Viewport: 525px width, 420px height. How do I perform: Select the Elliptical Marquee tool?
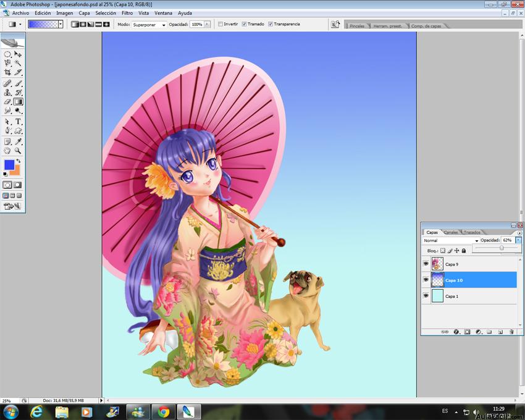click(7, 54)
